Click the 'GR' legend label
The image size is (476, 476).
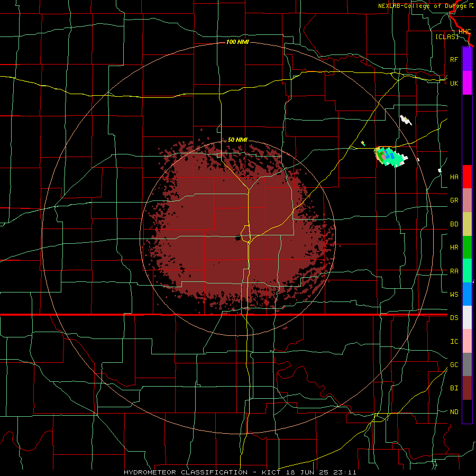tap(454, 200)
